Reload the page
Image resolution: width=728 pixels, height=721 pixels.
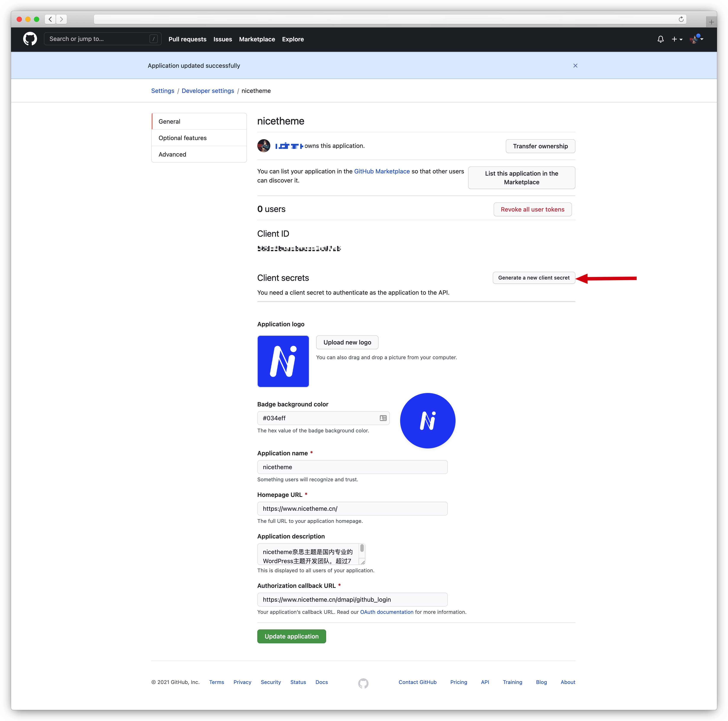681,19
